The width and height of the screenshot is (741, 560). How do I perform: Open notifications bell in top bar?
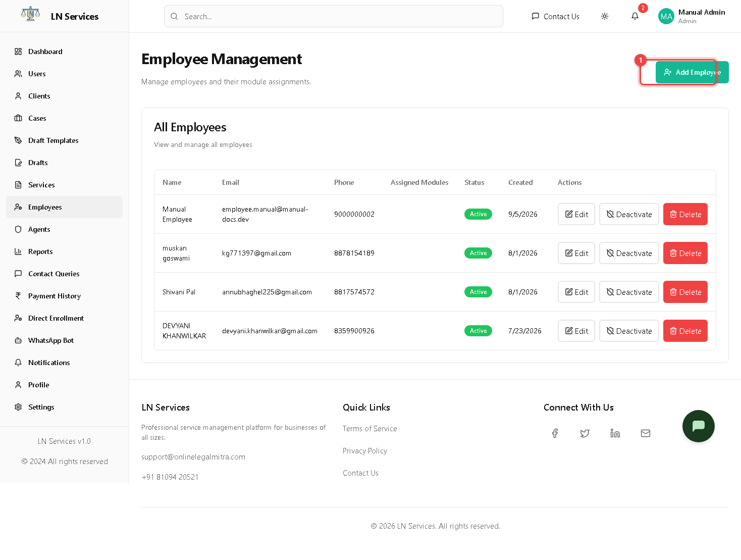click(x=635, y=16)
